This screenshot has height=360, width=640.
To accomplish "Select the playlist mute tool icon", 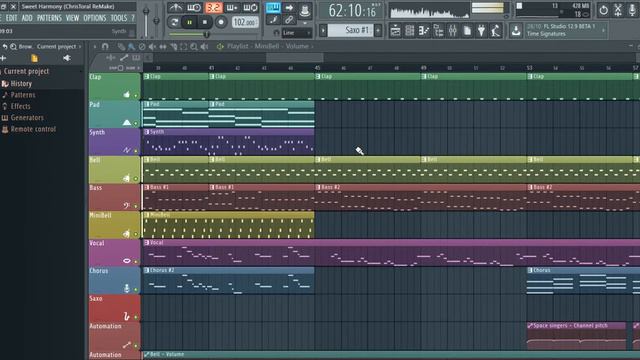I will [x=152, y=47].
